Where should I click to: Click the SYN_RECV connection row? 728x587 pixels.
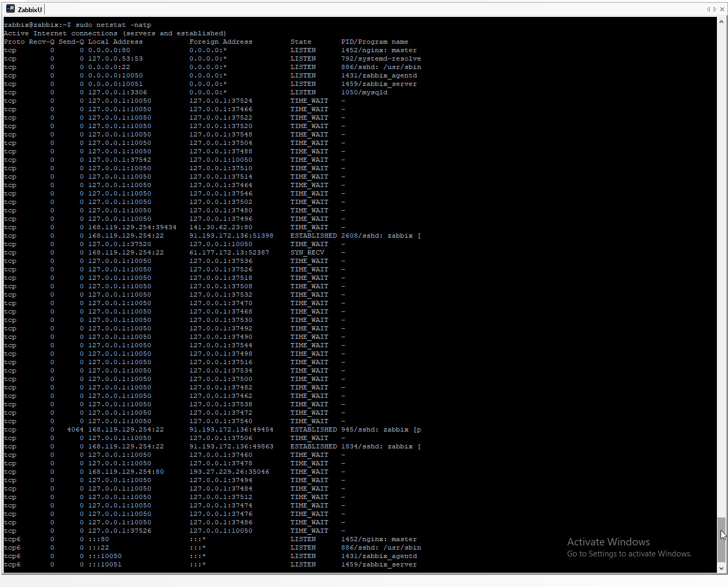(307, 252)
